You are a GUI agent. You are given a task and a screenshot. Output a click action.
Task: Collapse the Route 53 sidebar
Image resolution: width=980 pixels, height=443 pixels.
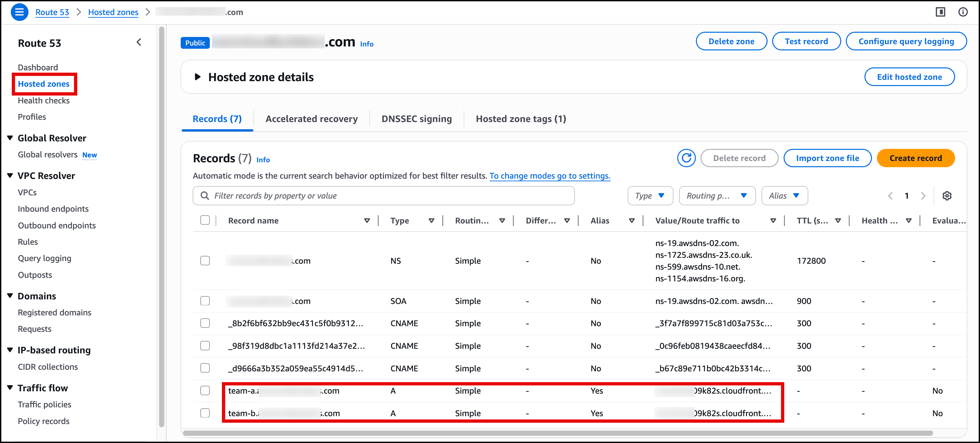point(139,42)
